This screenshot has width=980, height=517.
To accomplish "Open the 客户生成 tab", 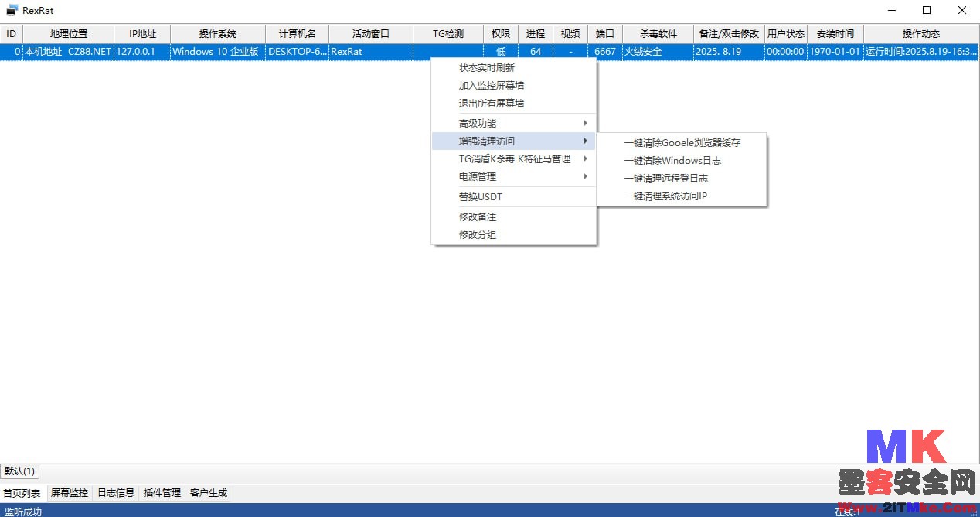I will (209, 493).
